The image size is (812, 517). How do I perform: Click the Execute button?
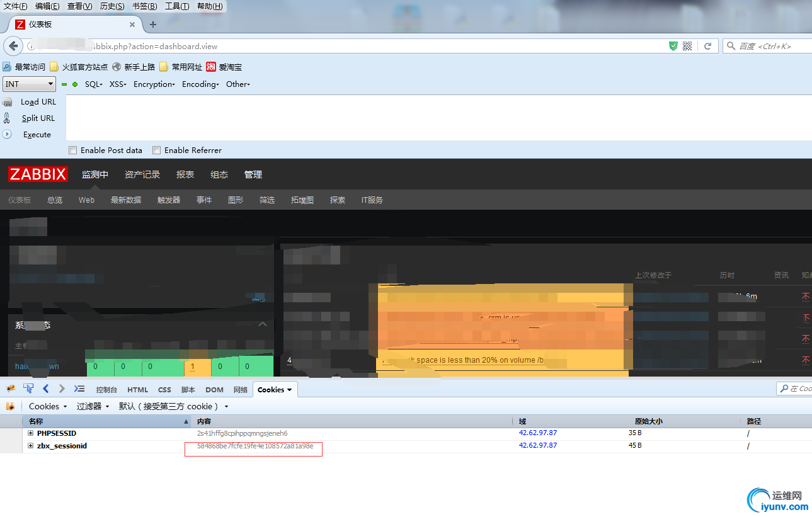pyautogui.click(x=37, y=134)
